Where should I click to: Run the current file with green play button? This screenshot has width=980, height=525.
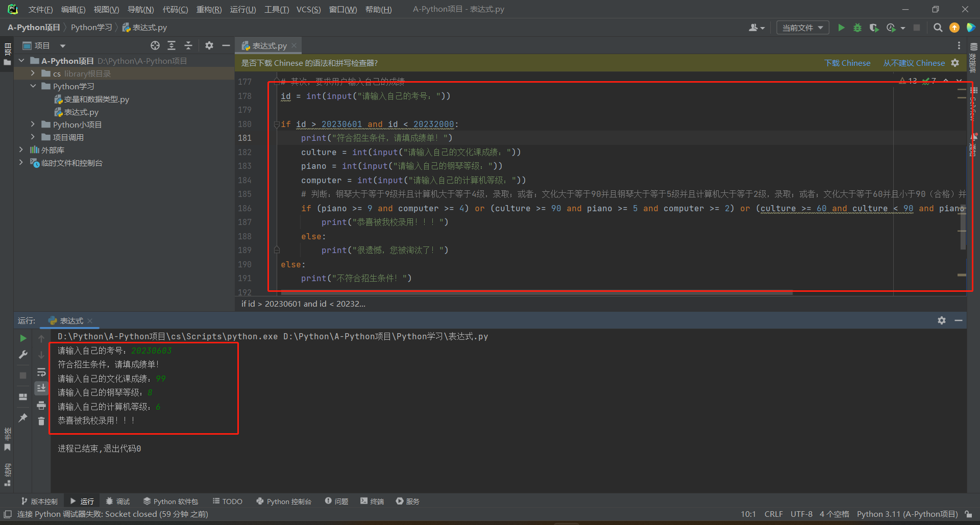click(x=841, y=28)
